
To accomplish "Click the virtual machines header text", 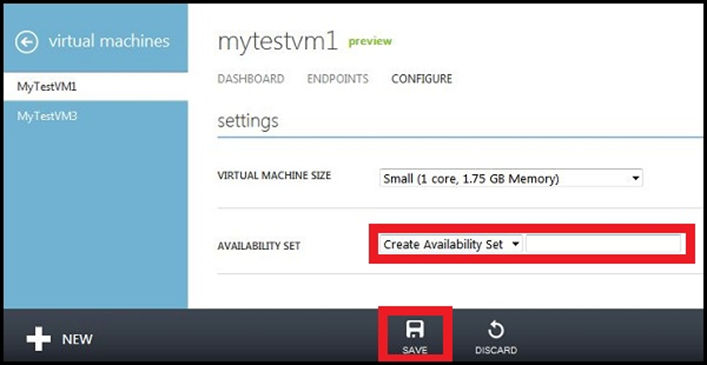I will 109,41.
